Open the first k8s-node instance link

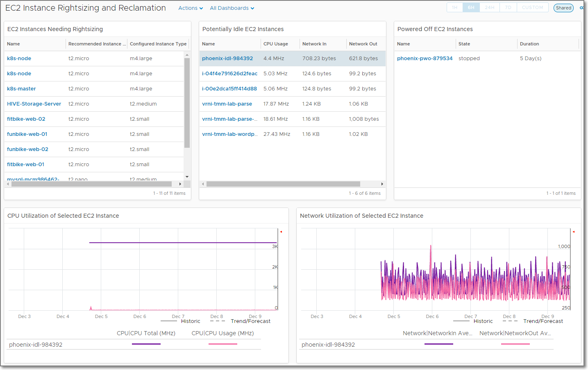click(x=19, y=59)
